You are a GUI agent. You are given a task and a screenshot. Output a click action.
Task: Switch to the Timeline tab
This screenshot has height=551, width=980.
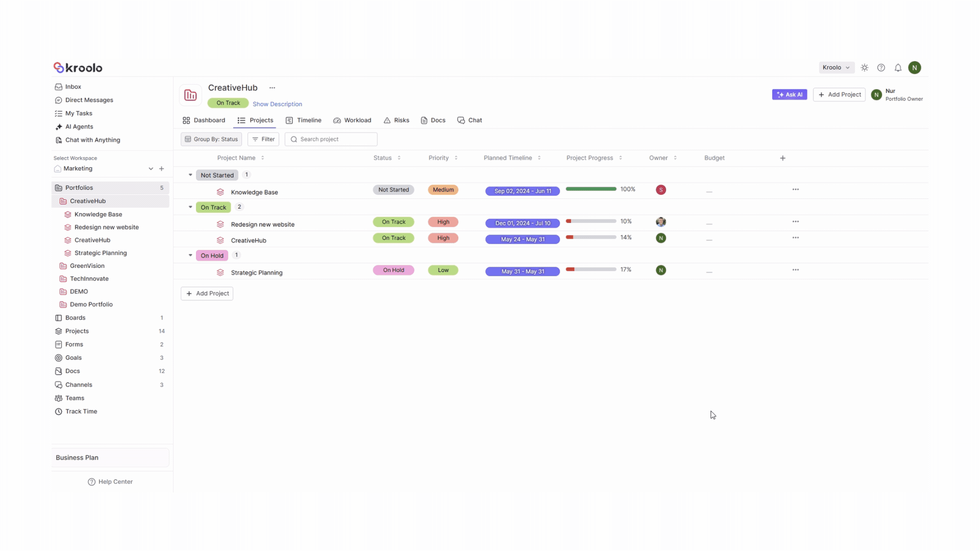(304, 120)
